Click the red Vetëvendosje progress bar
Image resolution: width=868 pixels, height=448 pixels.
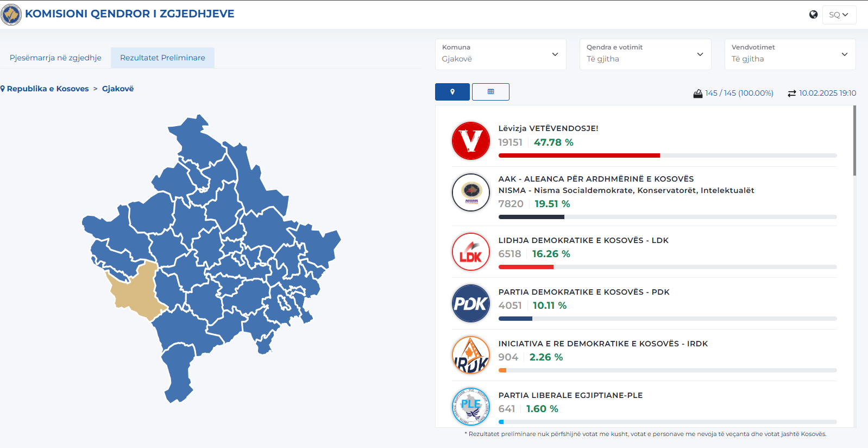pyautogui.click(x=579, y=155)
